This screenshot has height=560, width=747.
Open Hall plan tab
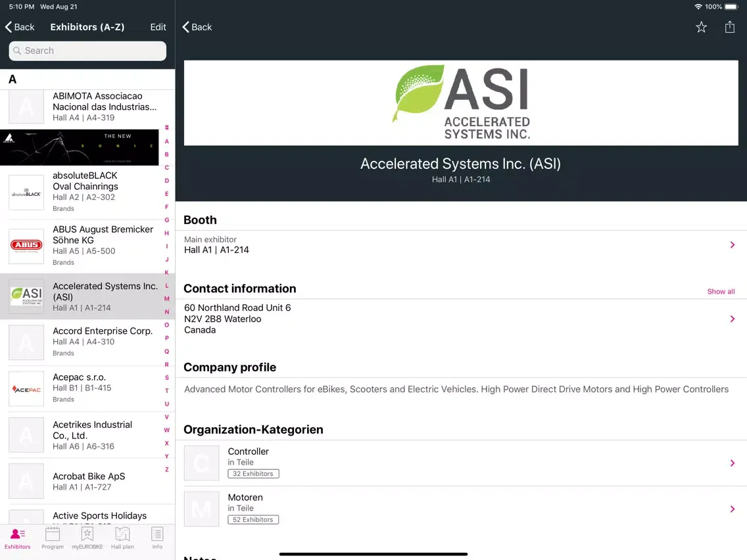[x=122, y=538]
